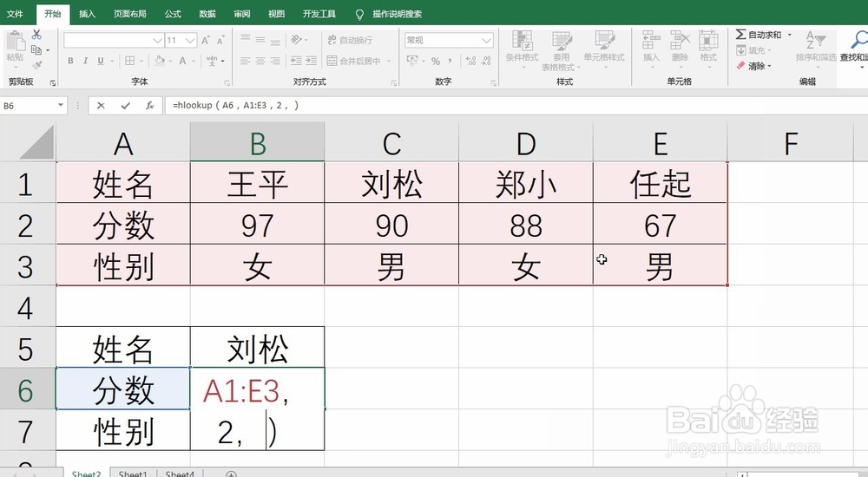
Task: Click the decrease decimal icon
Action: click(x=486, y=61)
